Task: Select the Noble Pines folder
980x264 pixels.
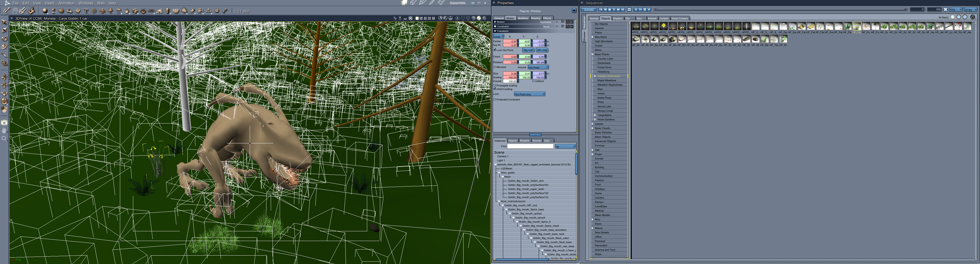Action: point(604,98)
